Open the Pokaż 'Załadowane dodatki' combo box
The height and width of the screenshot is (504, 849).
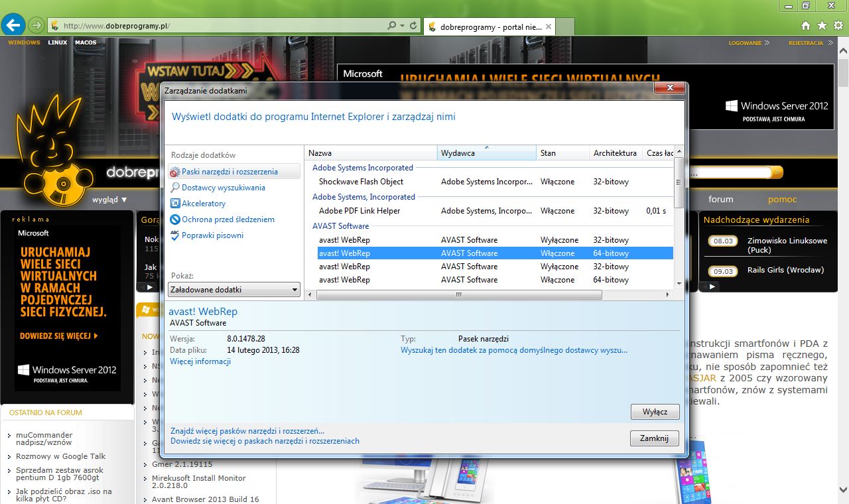(234, 290)
